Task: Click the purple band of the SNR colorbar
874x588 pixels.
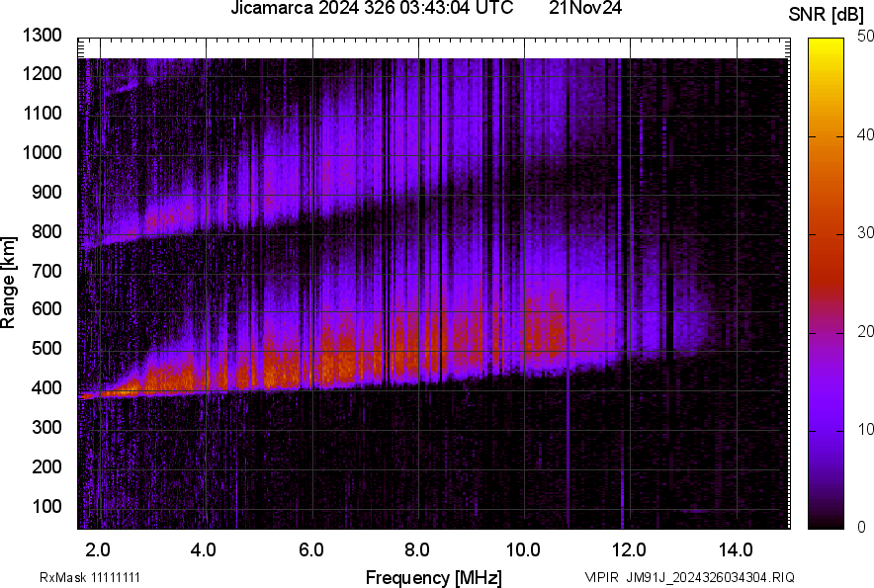Action: coord(828,415)
